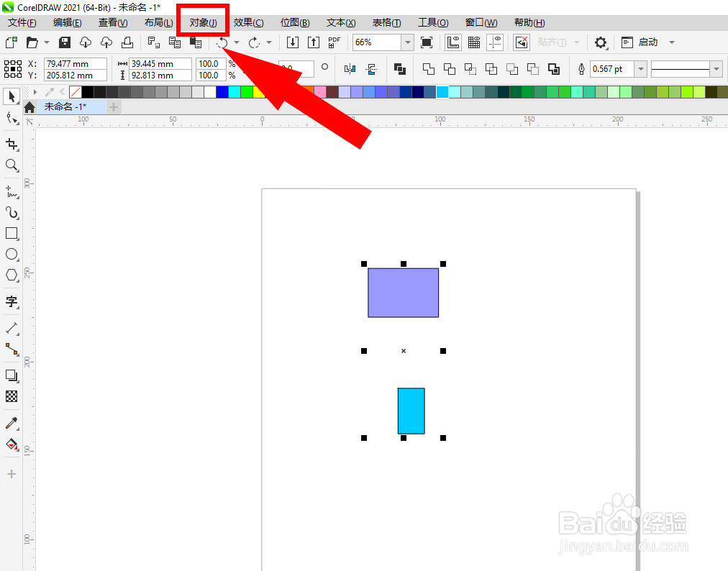The width and height of the screenshot is (728, 571).
Task: Click the Full-screen preview icon
Action: tap(426, 42)
